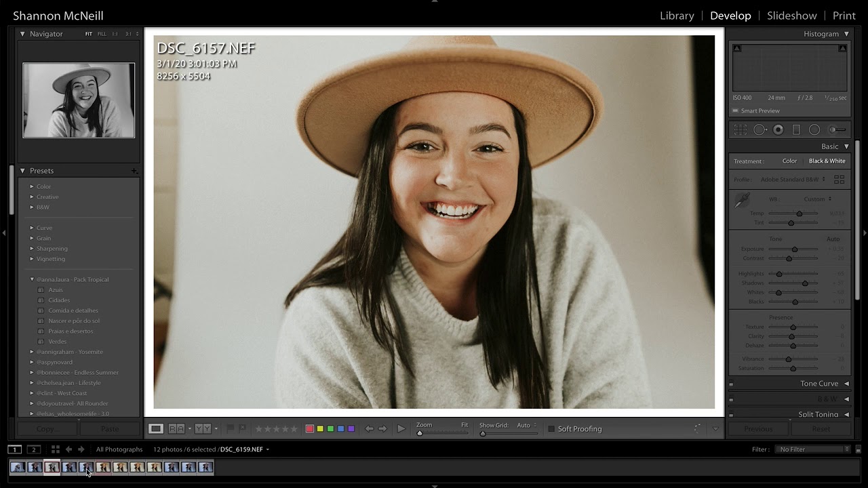Switch to Loupe view in toolbar
This screenshot has height=488, width=868.
pyautogui.click(x=156, y=428)
